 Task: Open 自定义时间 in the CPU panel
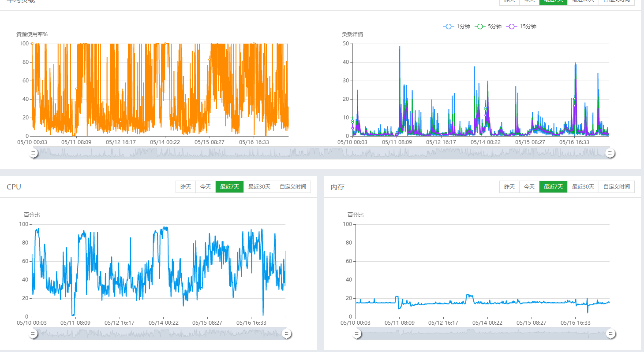293,187
